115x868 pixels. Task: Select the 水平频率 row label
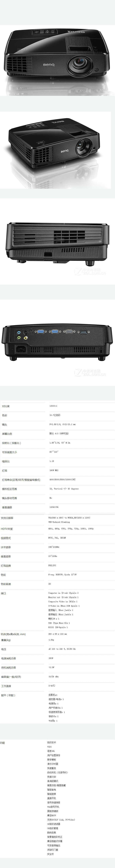coord(6,547)
